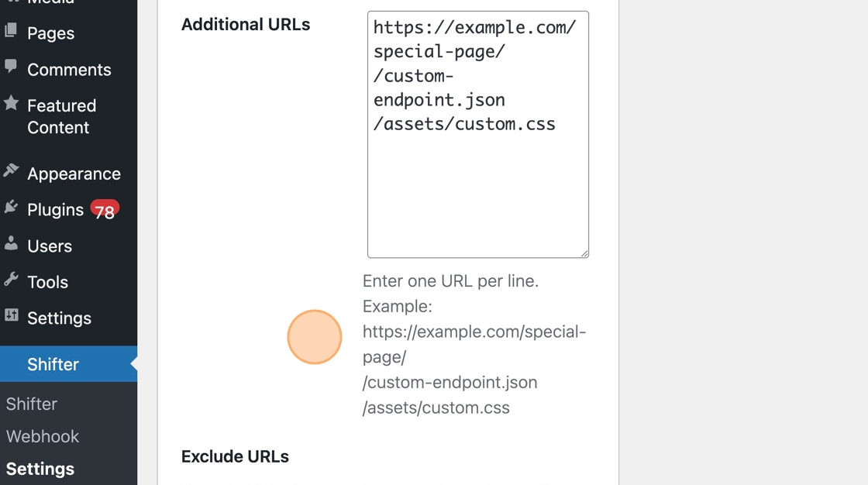The width and height of the screenshot is (868, 485).
Task: Click the Tools wrench icon
Action: click(11, 279)
